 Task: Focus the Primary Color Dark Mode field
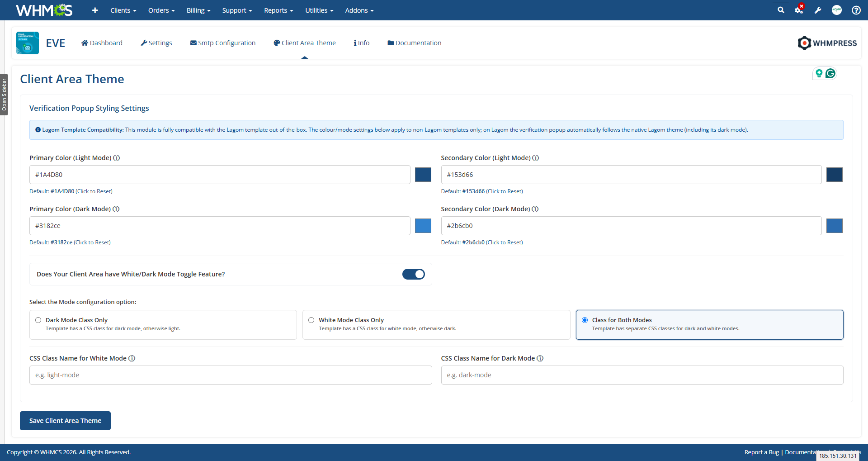pyautogui.click(x=220, y=226)
